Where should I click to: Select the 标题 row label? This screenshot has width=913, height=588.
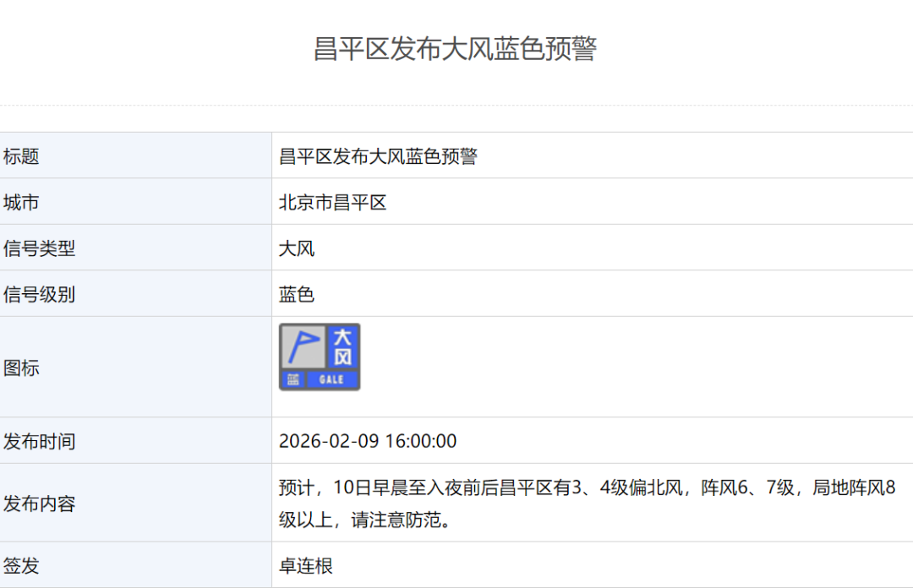click(x=21, y=156)
